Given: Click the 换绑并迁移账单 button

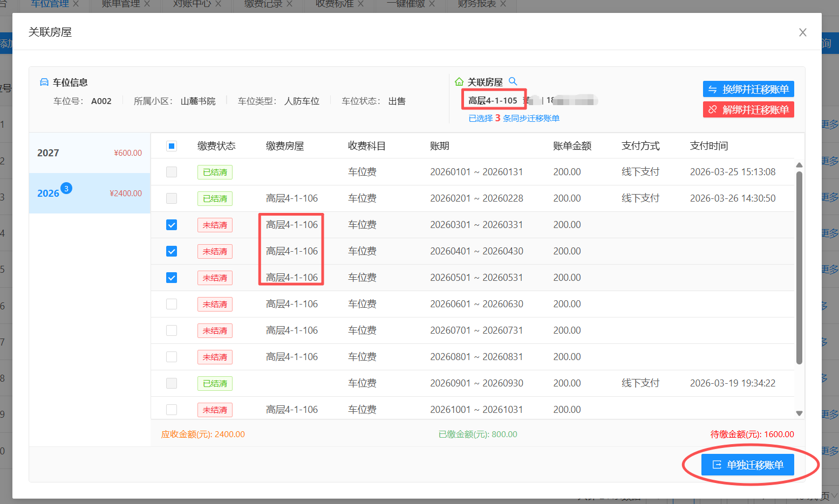Looking at the screenshot, I should click(748, 89).
